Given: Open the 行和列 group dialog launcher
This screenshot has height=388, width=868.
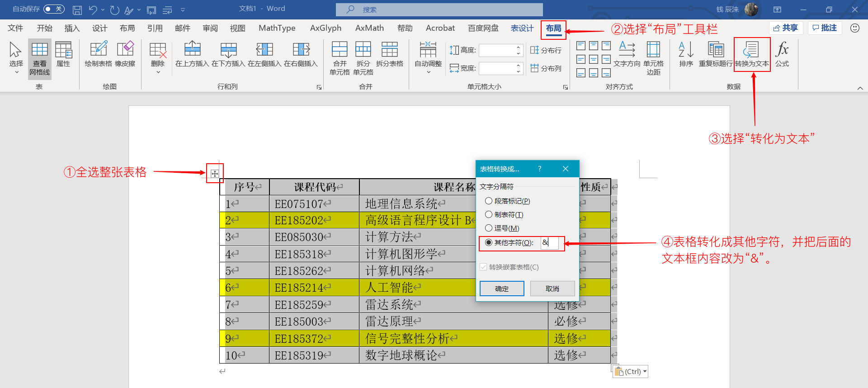Looking at the screenshot, I should tap(319, 87).
